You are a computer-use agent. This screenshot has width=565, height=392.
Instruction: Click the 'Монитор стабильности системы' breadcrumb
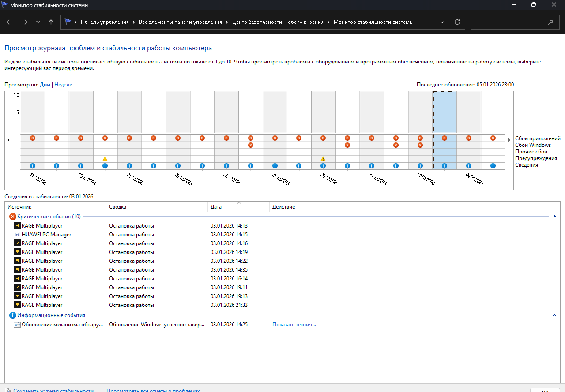click(373, 22)
